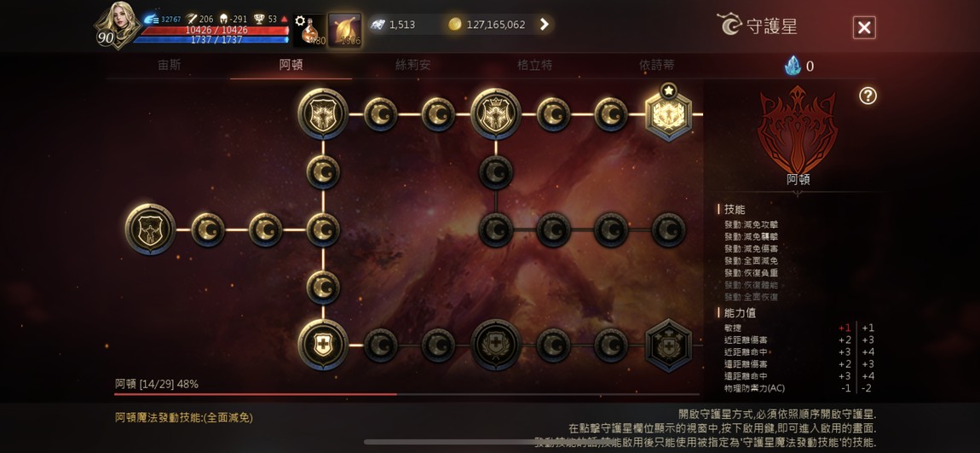Select the locked laurel cross node on bottom row

(496, 345)
